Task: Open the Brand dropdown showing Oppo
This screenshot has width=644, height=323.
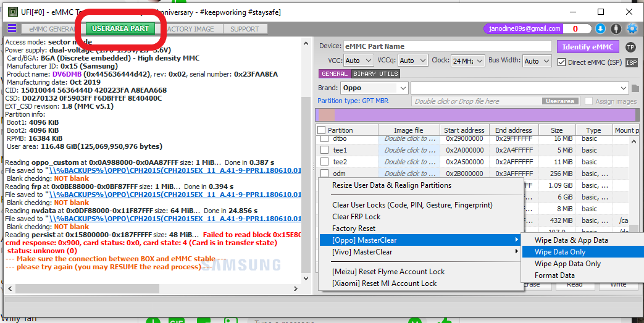Action: coord(374,88)
